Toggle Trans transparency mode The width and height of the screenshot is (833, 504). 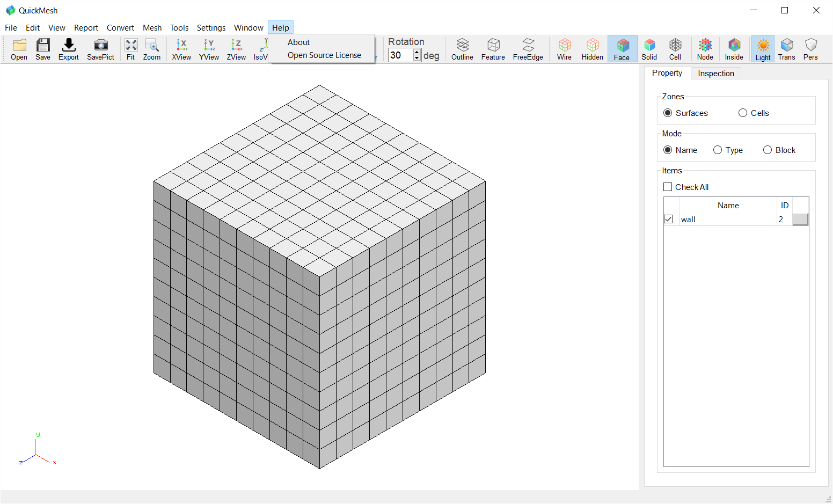786,49
